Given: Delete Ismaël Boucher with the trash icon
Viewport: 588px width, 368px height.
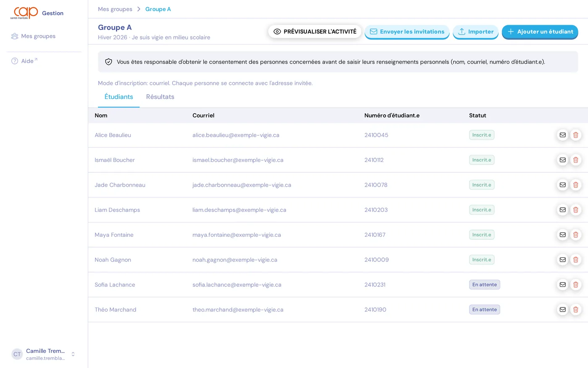Looking at the screenshot, I should 576,160.
